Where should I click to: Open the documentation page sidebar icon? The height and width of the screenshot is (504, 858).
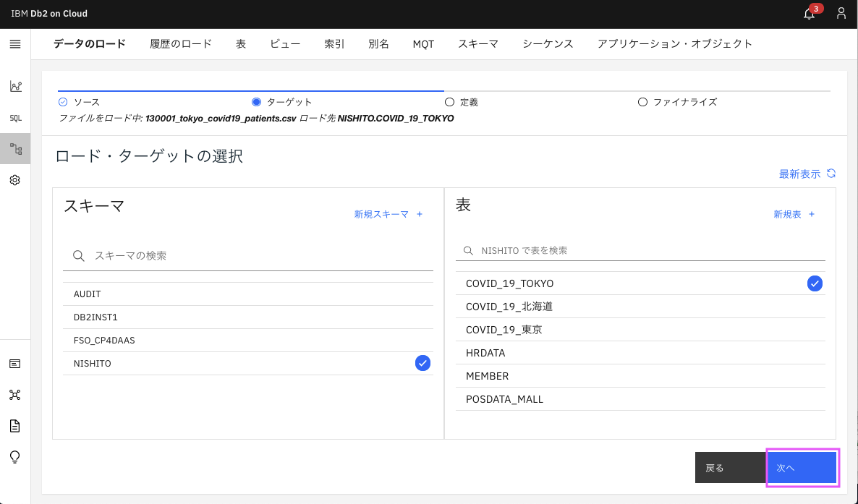(x=14, y=426)
